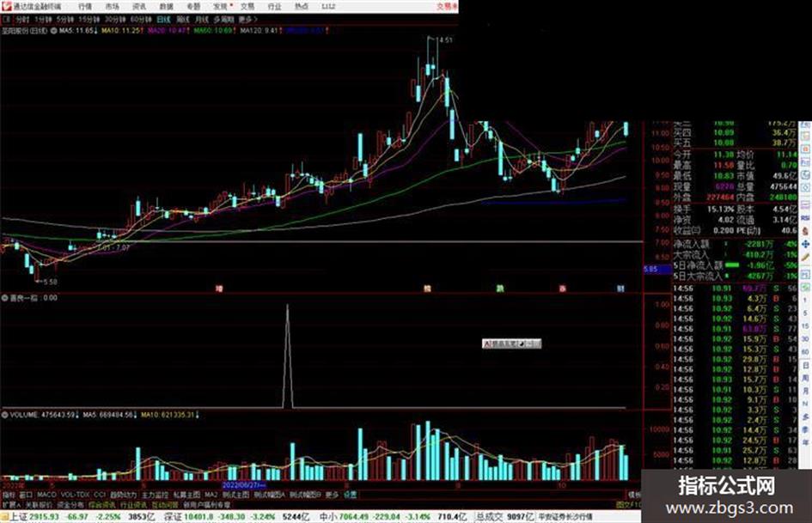Switch indicator to CCI
Viewport: 812px width, 523px height.
click(x=100, y=495)
